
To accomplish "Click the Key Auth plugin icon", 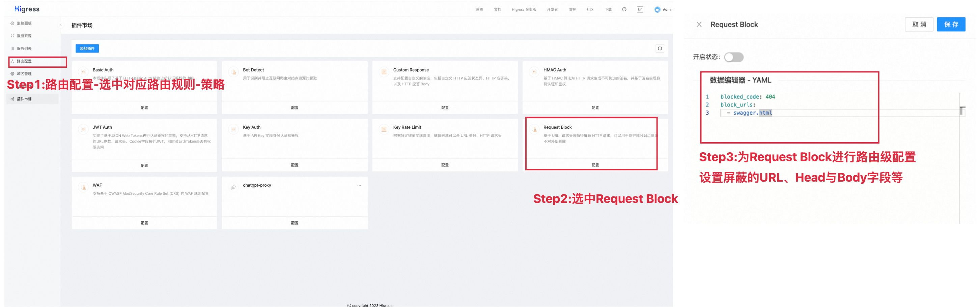I will [233, 129].
